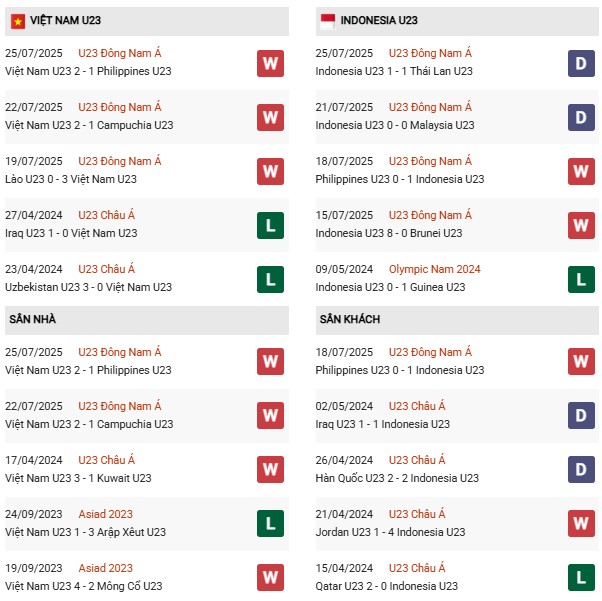Click W badge for Việt Nam–Philippines 25/07/2025 top row
This screenshot has height=601, width=602.
point(270,63)
